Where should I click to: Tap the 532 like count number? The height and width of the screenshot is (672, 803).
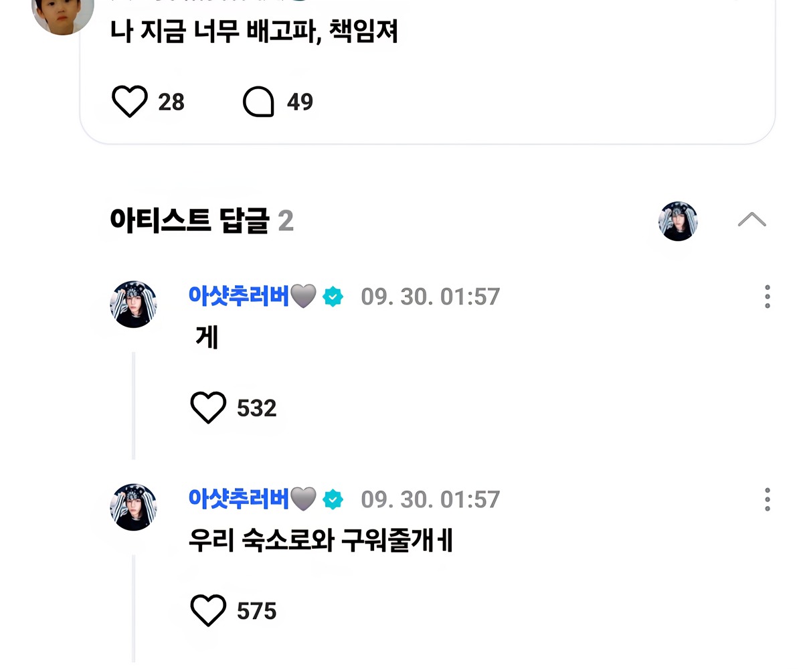(257, 408)
